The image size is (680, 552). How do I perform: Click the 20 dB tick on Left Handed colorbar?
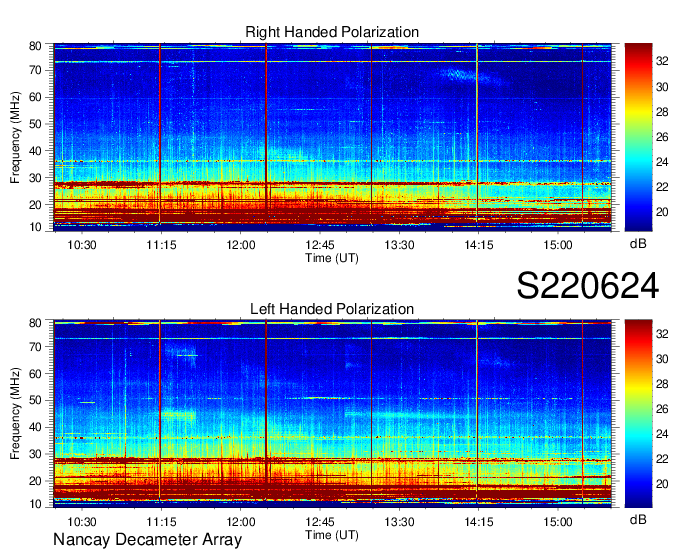(662, 484)
